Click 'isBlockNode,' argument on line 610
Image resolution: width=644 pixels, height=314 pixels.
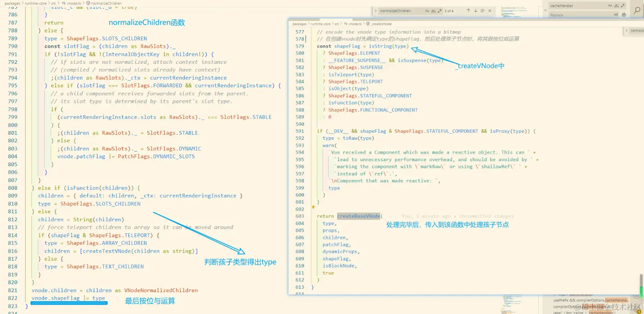(x=340, y=266)
